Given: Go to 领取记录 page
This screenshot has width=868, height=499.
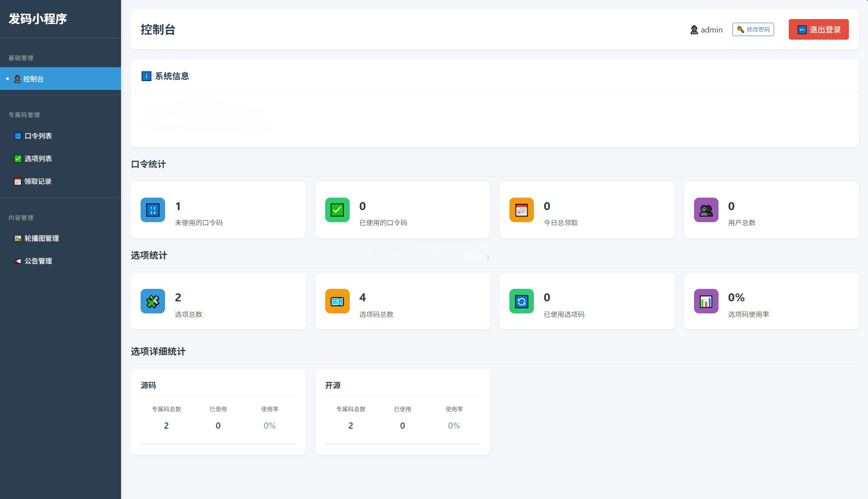Looking at the screenshot, I should (x=38, y=182).
